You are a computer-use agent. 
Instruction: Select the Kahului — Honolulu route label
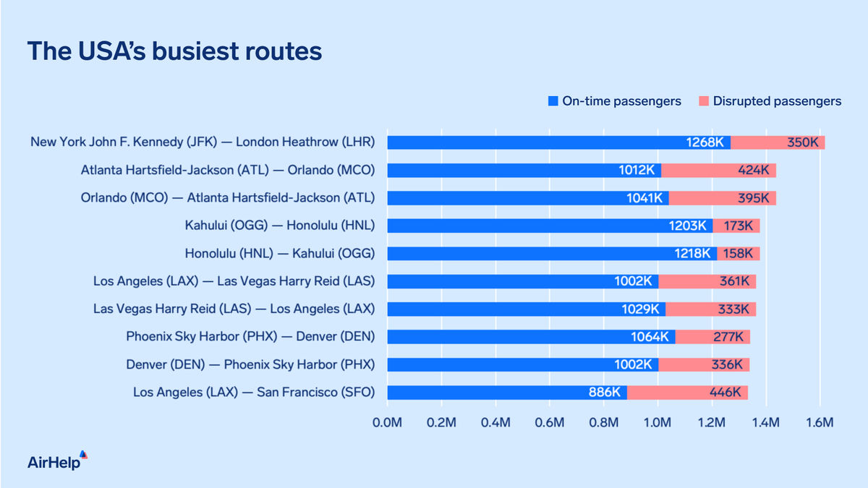click(x=279, y=226)
